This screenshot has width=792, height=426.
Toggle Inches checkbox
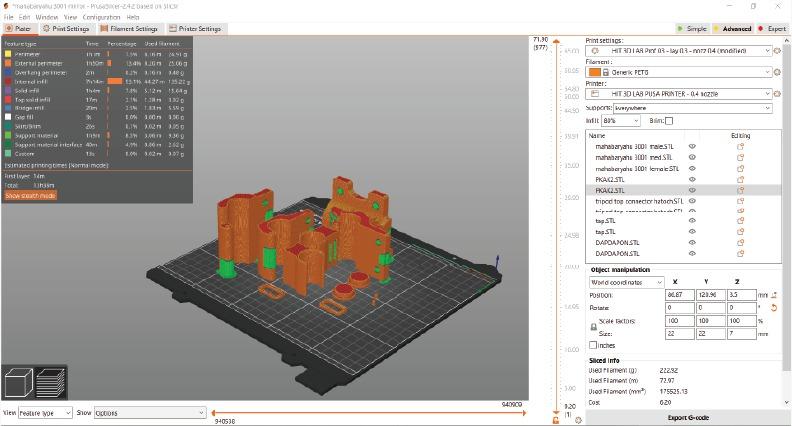pyautogui.click(x=593, y=345)
